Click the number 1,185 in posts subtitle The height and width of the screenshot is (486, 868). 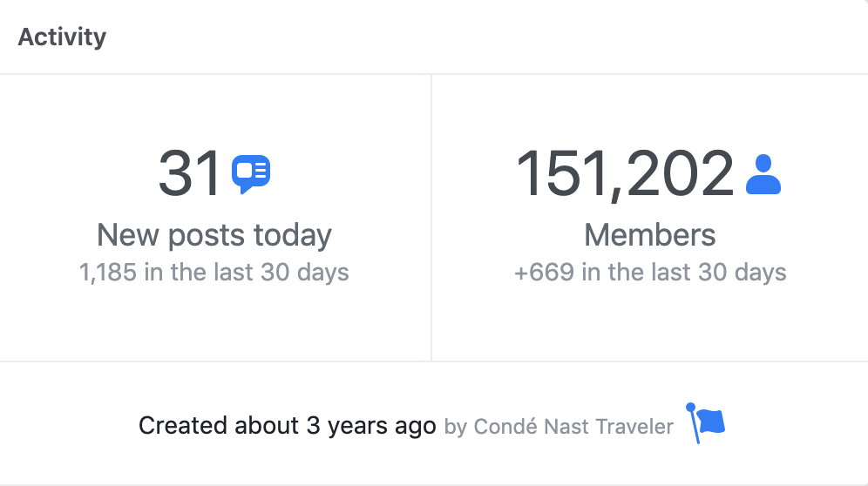108,273
